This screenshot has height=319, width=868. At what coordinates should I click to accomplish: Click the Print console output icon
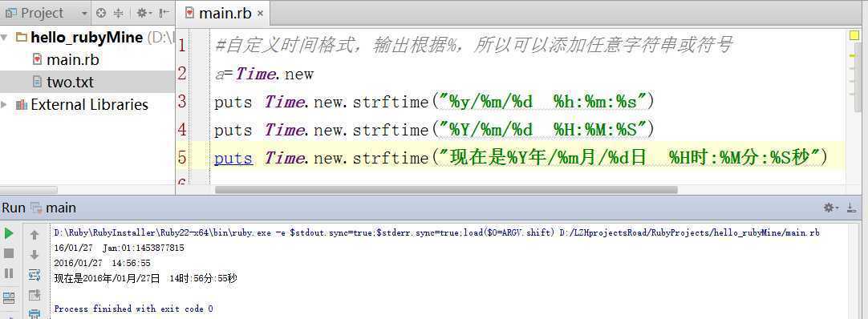coord(34,313)
